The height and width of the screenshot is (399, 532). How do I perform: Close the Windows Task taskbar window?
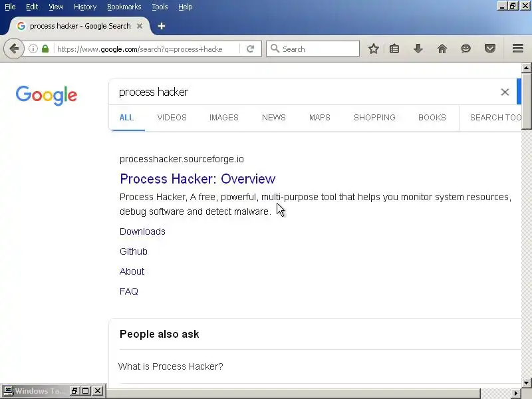(98, 391)
